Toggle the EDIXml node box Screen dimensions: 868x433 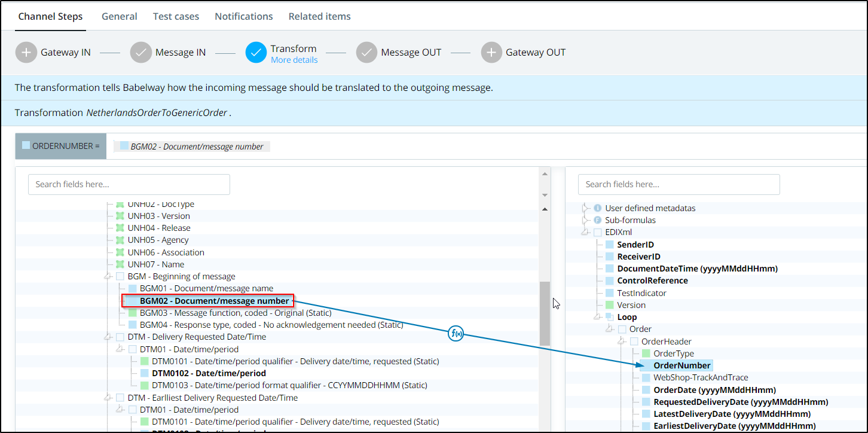pyautogui.click(x=598, y=232)
